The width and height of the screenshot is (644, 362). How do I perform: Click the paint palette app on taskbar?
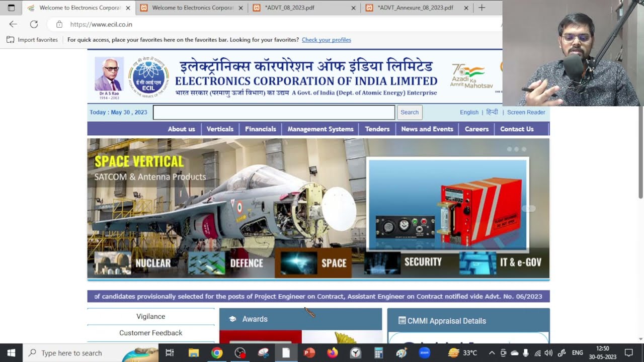(x=401, y=353)
